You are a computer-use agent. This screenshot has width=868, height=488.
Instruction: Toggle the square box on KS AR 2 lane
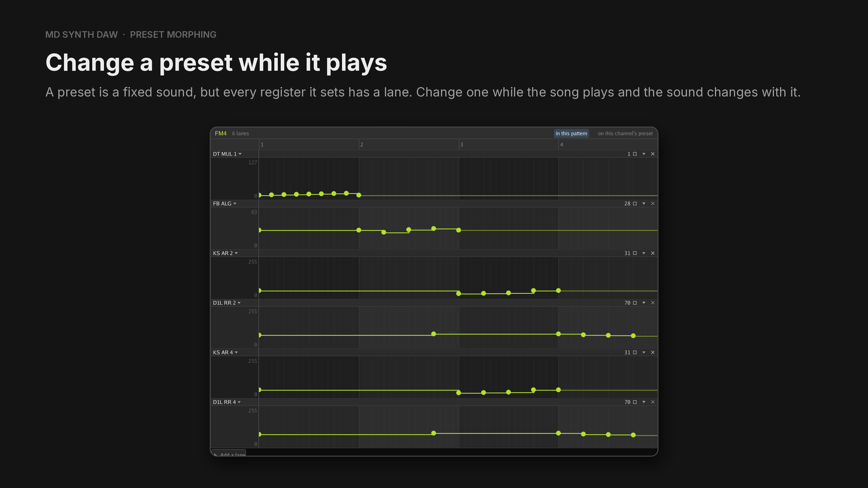[x=635, y=253]
